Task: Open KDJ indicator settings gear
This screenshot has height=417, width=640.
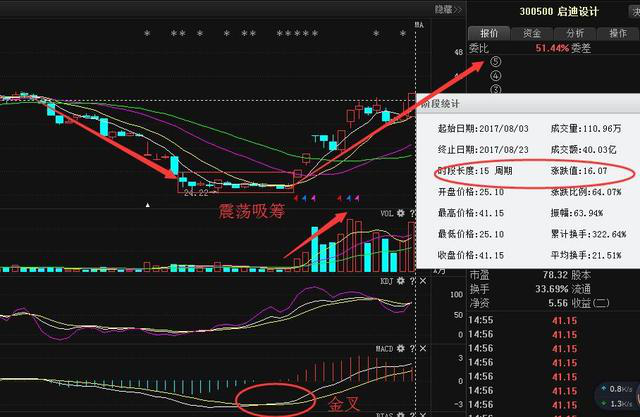Action: pyautogui.click(x=399, y=282)
